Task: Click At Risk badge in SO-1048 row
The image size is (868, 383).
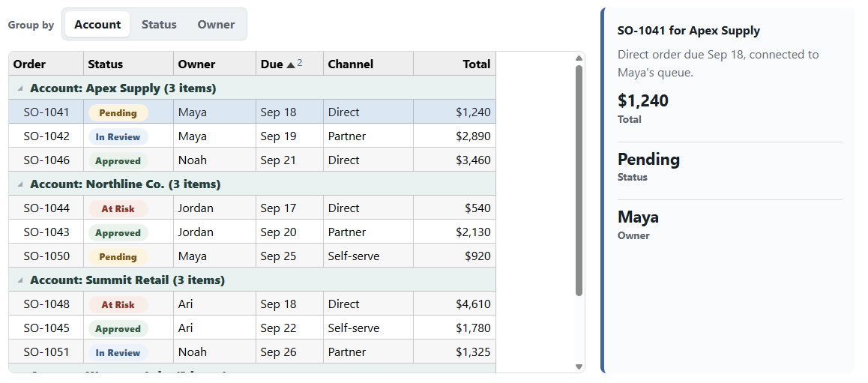Action: coord(118,304)
